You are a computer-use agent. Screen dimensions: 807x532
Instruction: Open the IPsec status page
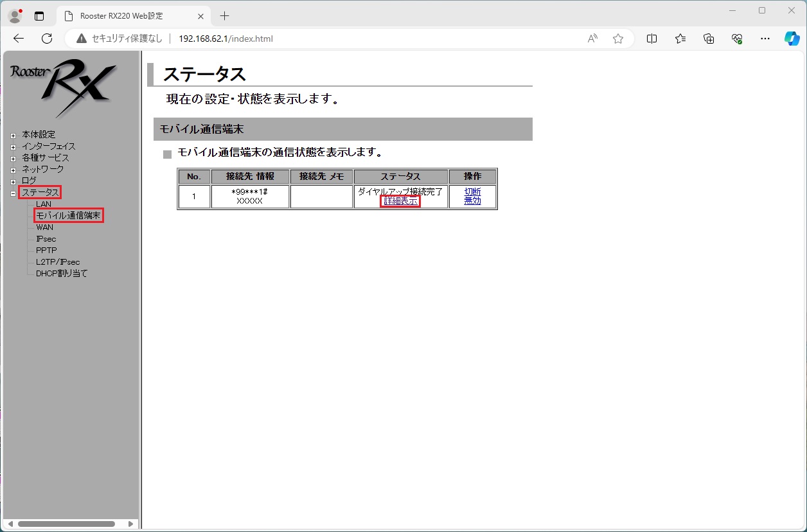pos(46,239)
